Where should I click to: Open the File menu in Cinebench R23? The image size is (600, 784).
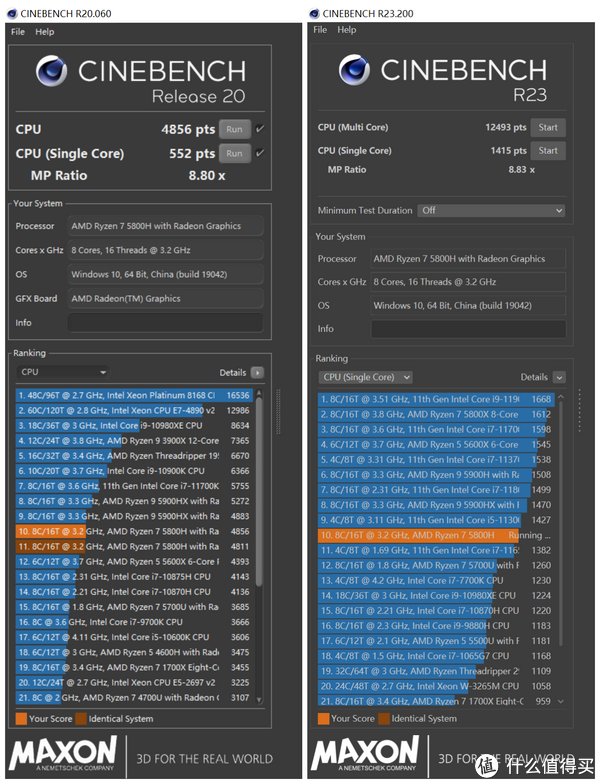click(320, 30)
